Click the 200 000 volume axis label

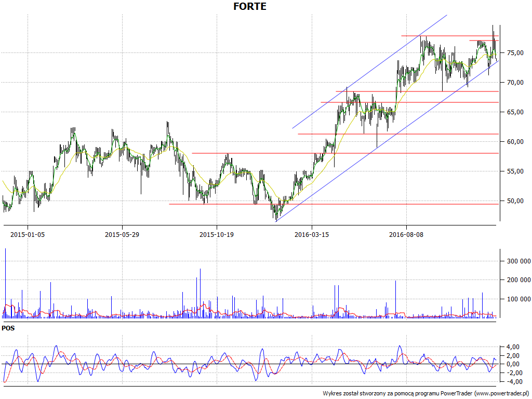518,280
